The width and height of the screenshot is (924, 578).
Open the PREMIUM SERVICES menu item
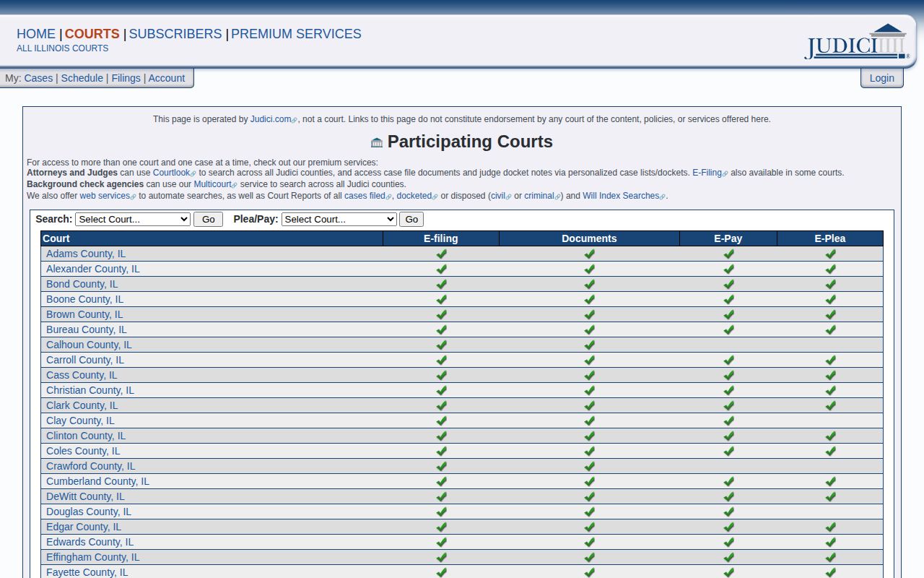pyautogui.click(x=296, y=34)
